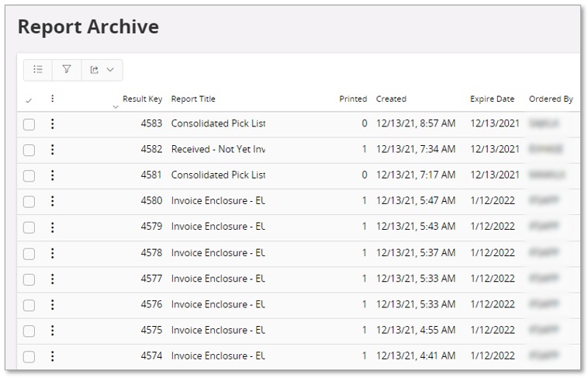The width and height of the screenshot is (588, 378).
Task: Open row actions for result 4577
Action: tap(52, 279)
